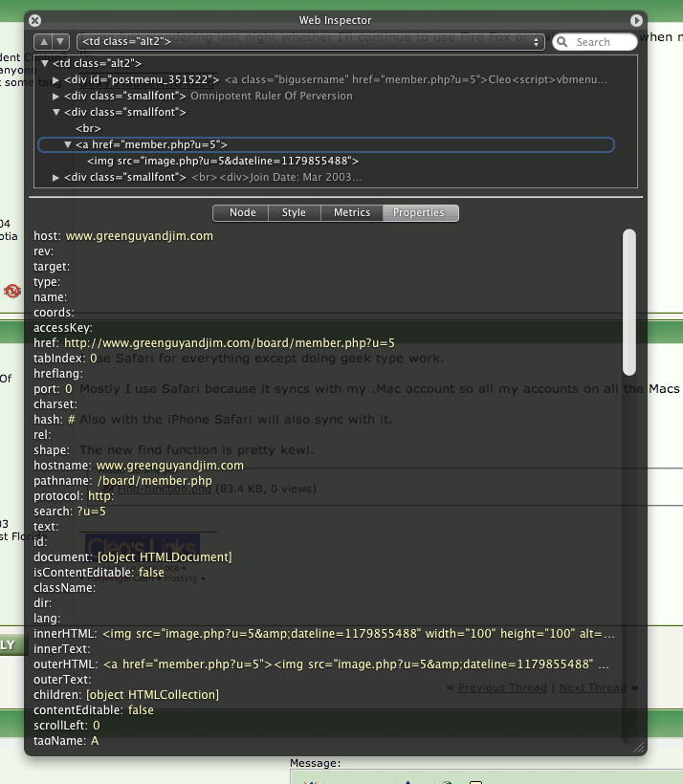Expand the div id="postmenu_351522" node
The height and width of the screenshot is (784, 683).
56,80
